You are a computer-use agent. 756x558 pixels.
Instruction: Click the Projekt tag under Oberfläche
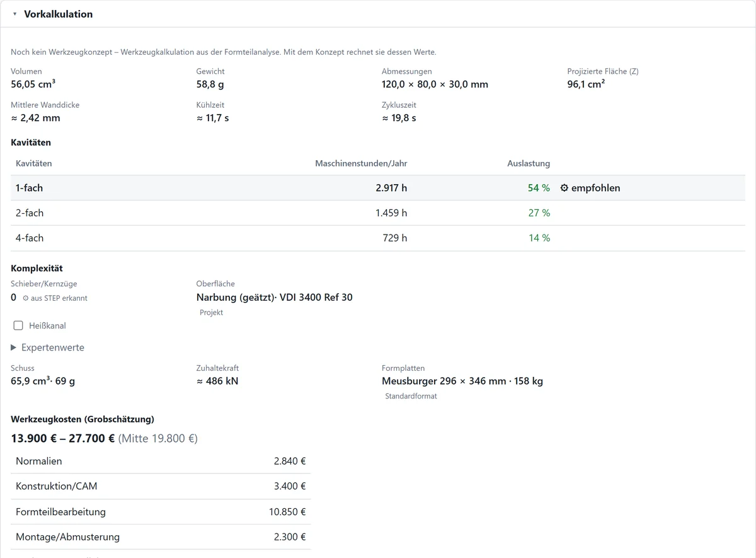point(211,313)
